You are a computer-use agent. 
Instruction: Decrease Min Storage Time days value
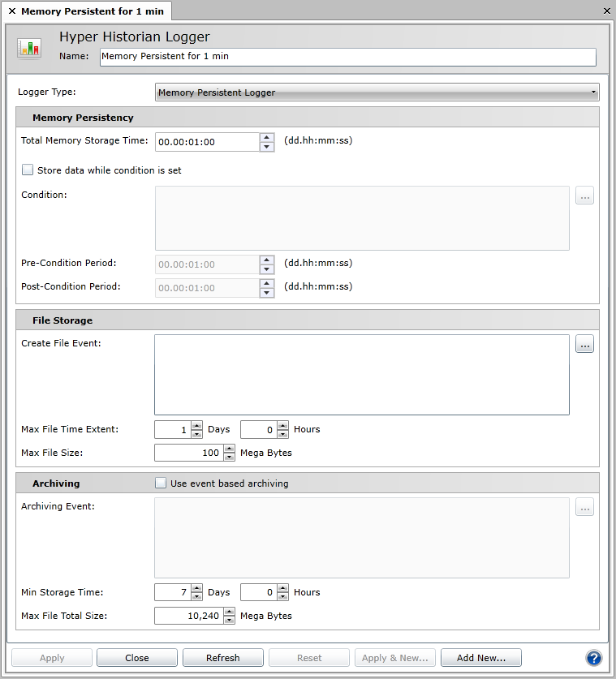pyautogui.click(x=196, y=597)
